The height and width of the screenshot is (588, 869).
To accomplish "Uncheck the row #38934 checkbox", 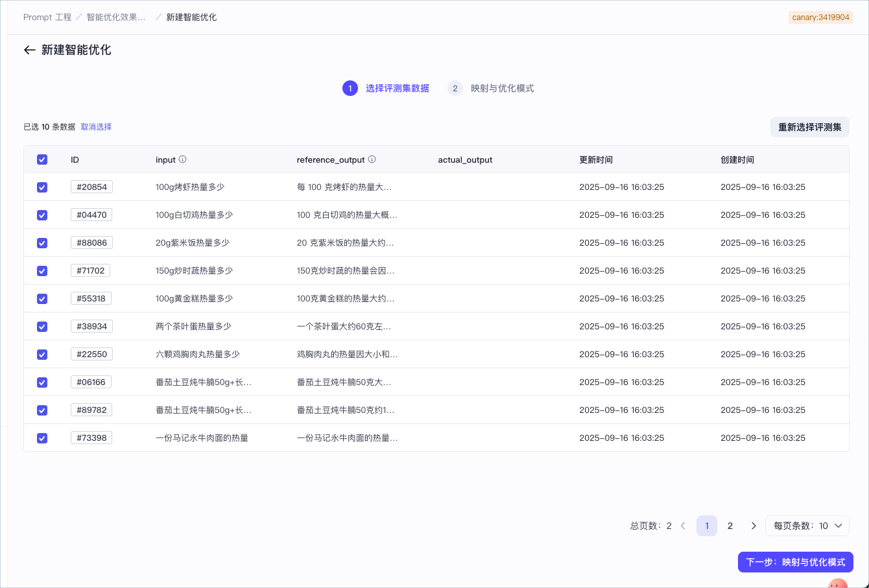I will tap(42, 327).
